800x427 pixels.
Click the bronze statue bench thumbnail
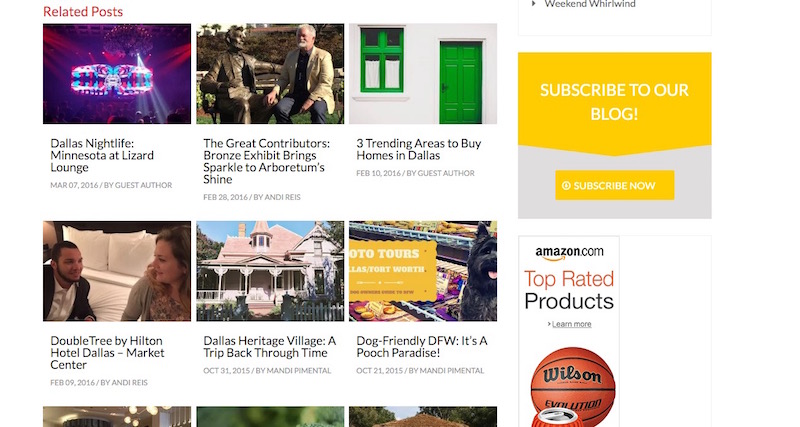[x=270, y=74]
